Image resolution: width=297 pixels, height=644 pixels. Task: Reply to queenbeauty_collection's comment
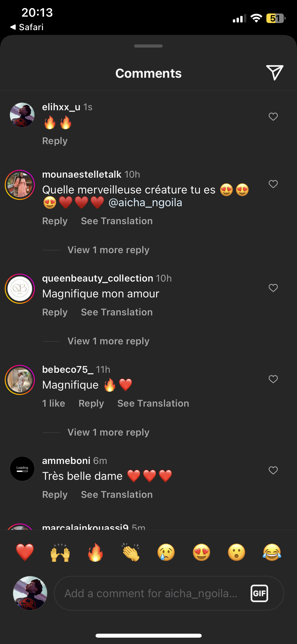(x=55, y=312)
